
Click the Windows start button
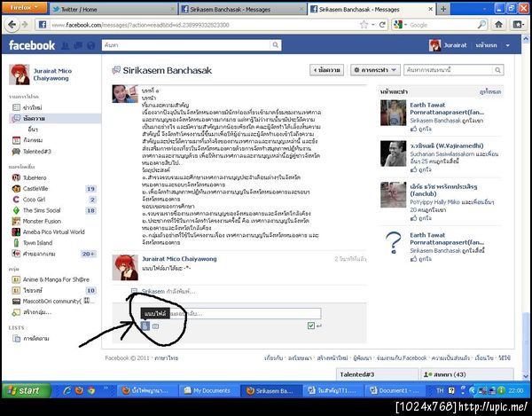click(x=26, y=390)
